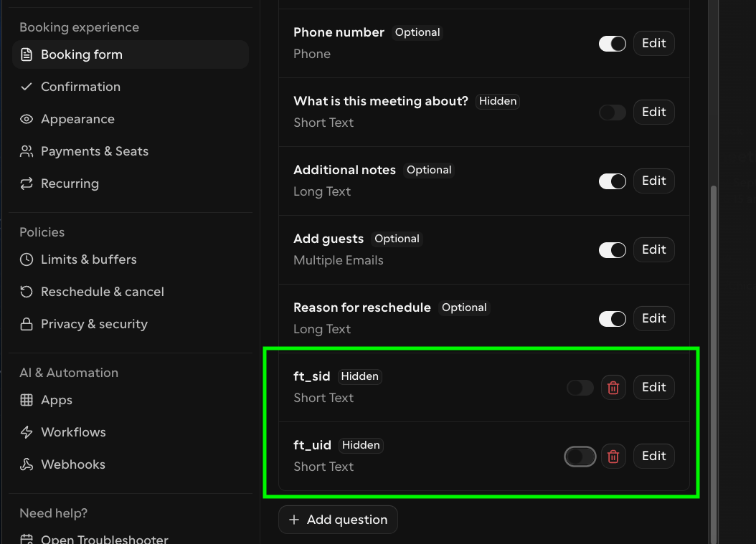Click the 'Booking experience' section heading

point(79,27)
